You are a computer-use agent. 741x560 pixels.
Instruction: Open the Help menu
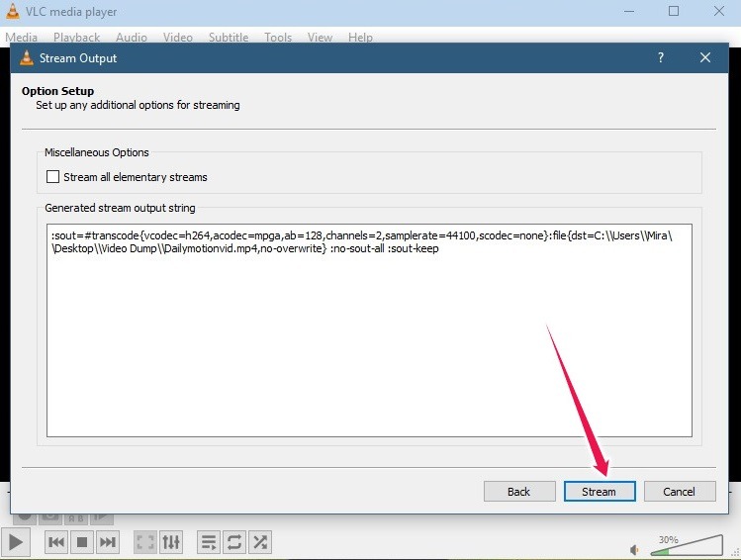[360, 37]
